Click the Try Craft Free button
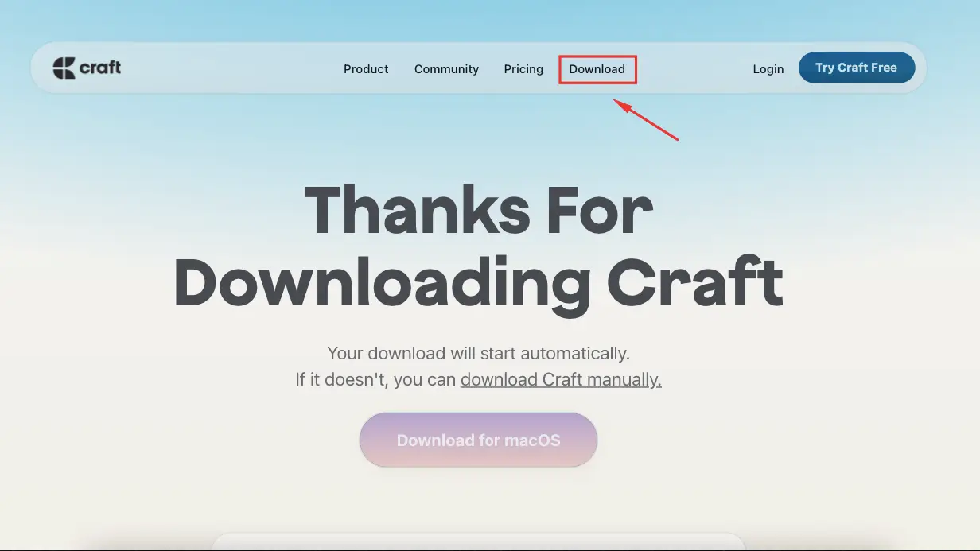The width and height of the screenshot is (980, 551). (x=857, y=68)
